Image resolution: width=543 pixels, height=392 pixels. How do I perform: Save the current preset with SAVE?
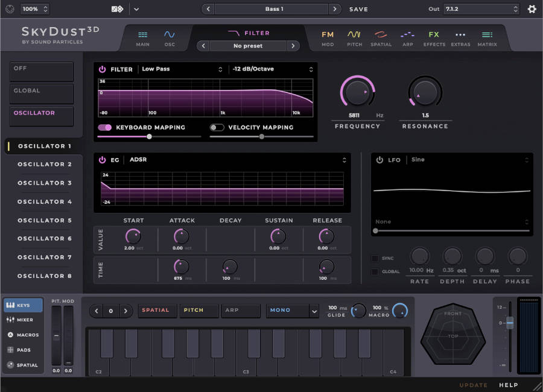(x=358, y=9)
